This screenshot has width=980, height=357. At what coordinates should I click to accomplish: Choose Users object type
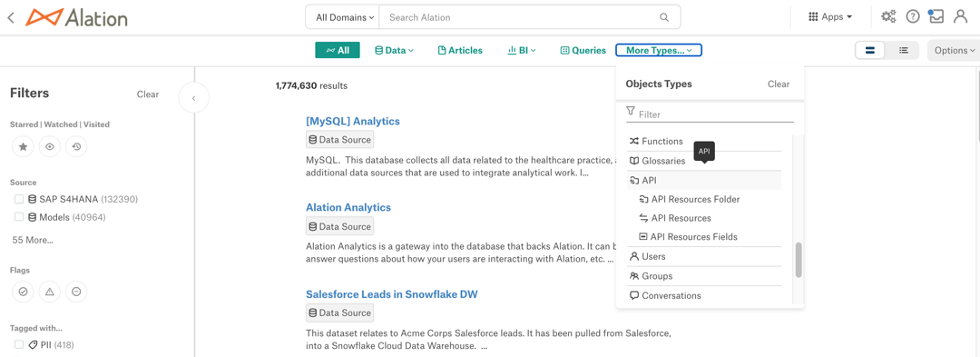coord(704,256)
